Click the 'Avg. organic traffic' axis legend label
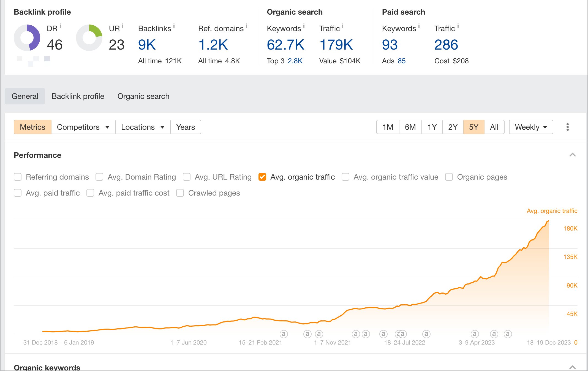The width and height of the screenshot is (588, 371). 552,211
